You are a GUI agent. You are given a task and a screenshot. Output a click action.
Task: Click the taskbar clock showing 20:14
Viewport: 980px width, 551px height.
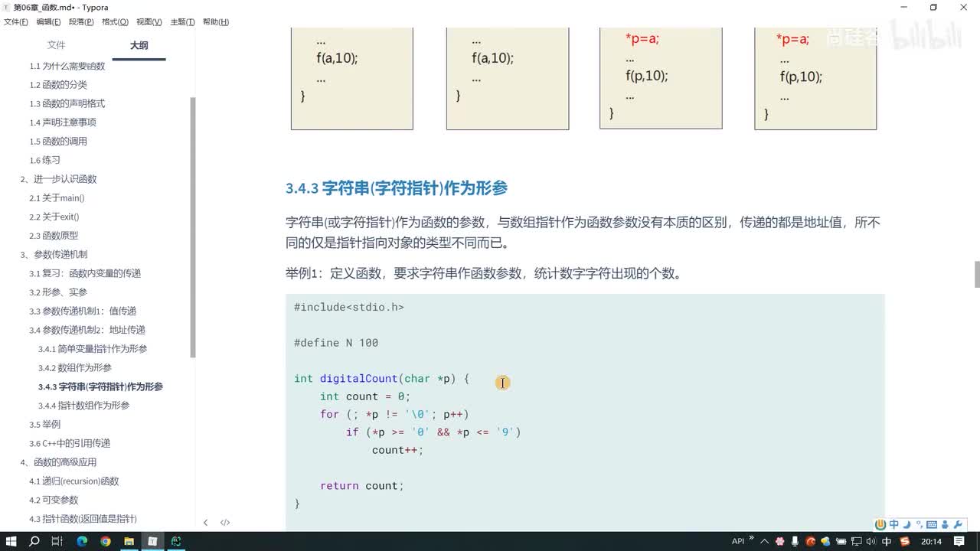pyautogui.click(x=931, y=542)
